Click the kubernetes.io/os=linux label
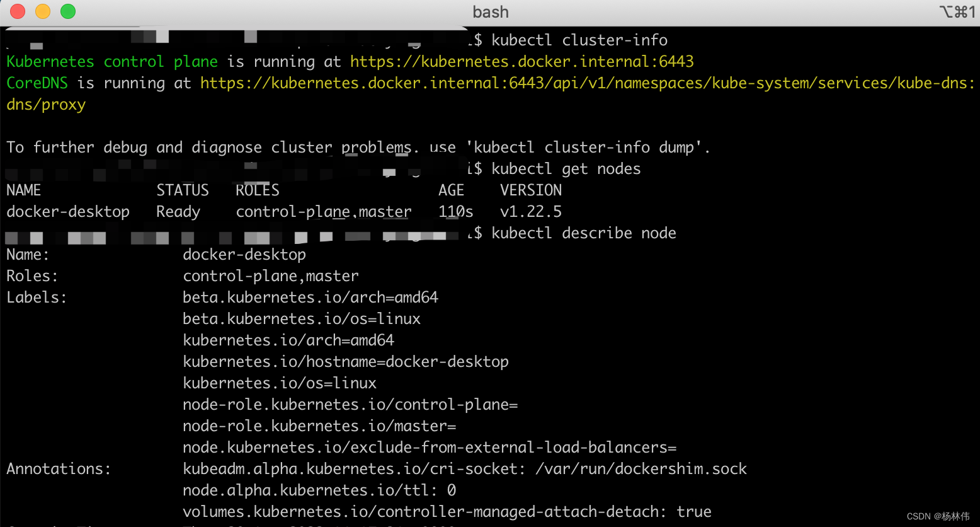This screenshot has height=527, width=980. (x=280, y=383)
